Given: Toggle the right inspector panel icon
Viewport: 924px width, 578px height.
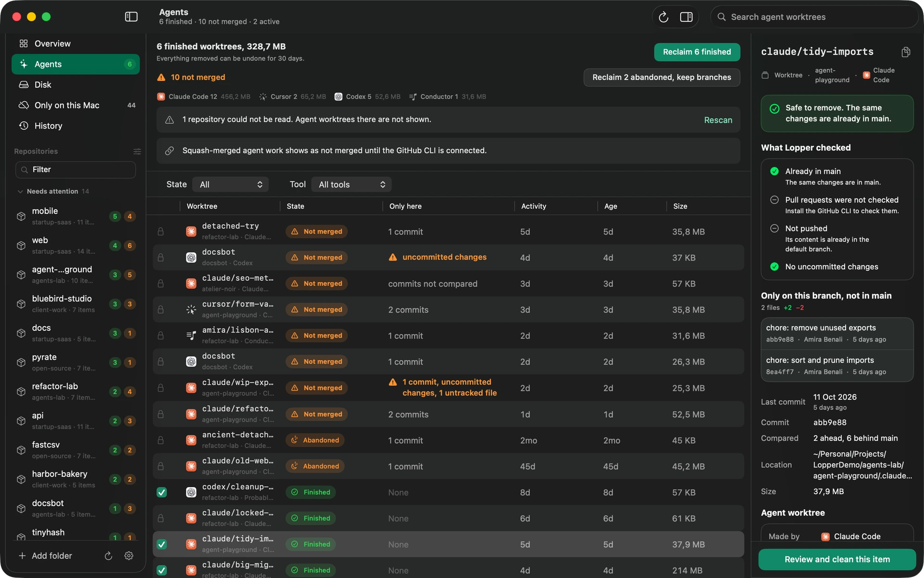Looking at the screenshot, I should [x=686, y=17].
